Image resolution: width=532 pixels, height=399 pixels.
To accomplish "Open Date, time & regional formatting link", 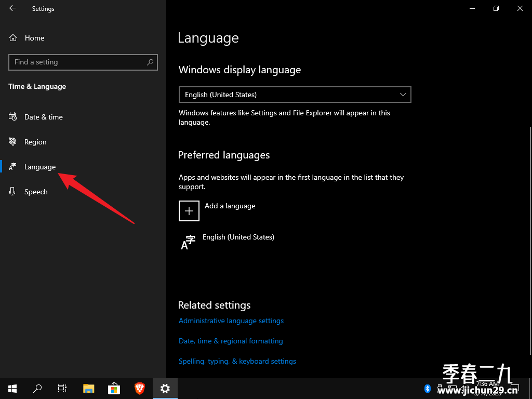I will [x=231, y=341].
